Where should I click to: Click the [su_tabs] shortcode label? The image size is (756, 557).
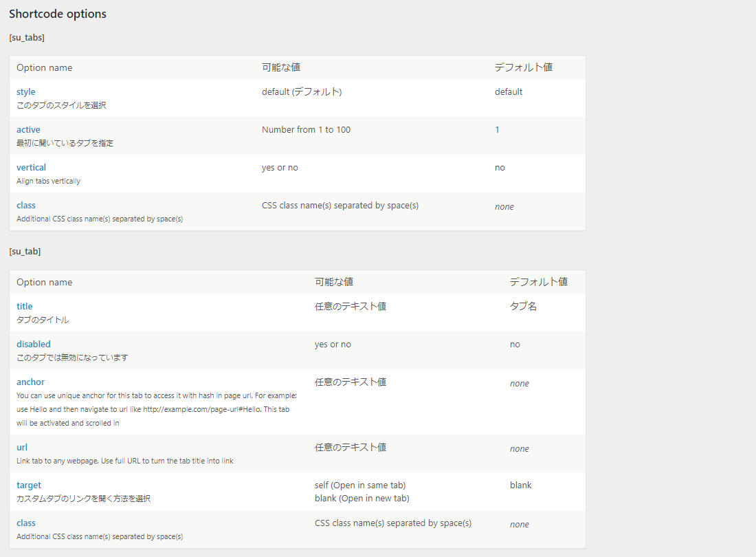tap(27, 37)
